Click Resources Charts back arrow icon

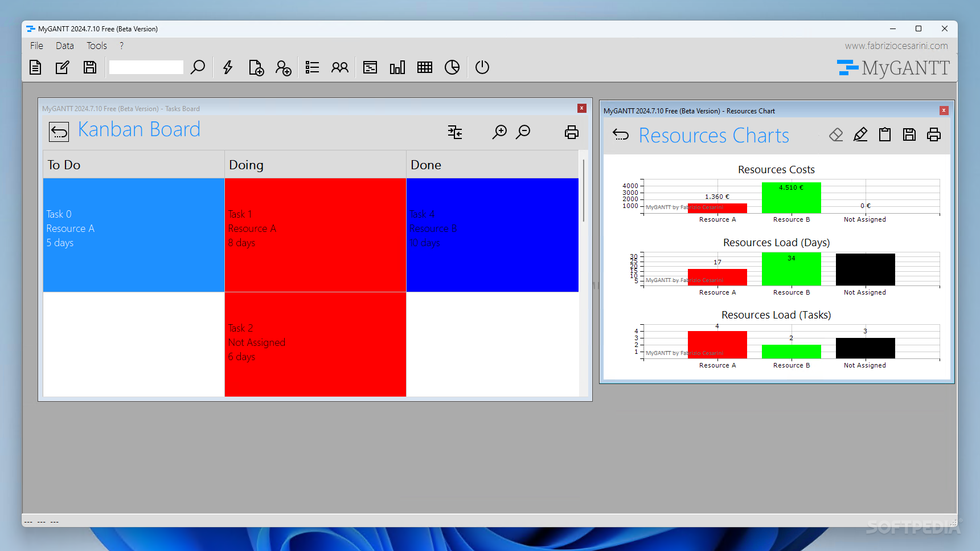[621, 134]
